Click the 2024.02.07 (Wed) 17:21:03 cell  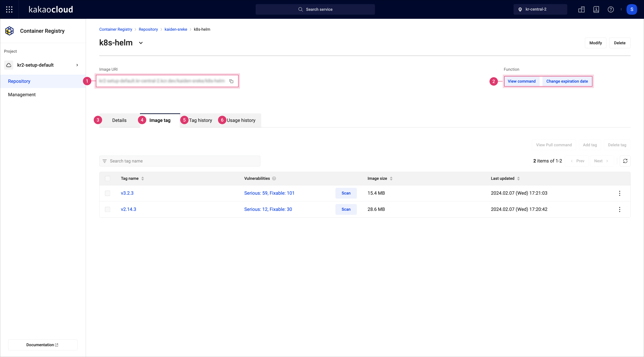(519, 193)
